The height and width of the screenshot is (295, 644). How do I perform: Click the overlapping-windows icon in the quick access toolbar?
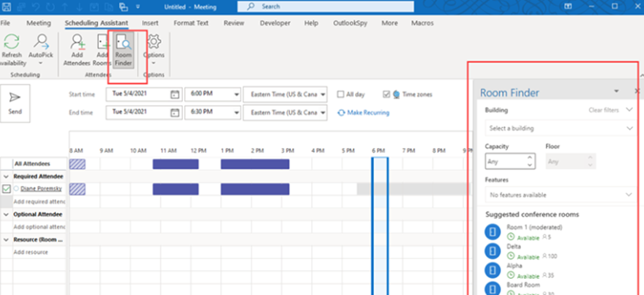(x=123, y=7)
